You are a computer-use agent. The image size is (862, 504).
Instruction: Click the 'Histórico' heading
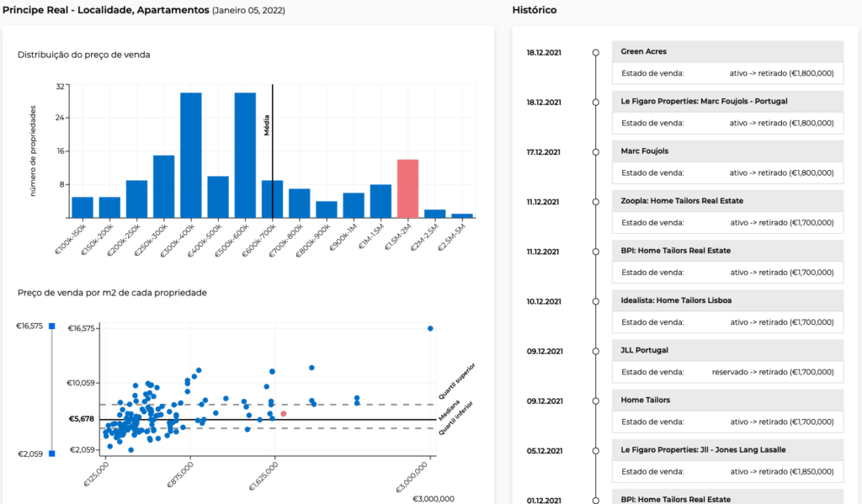coord(535,10)
